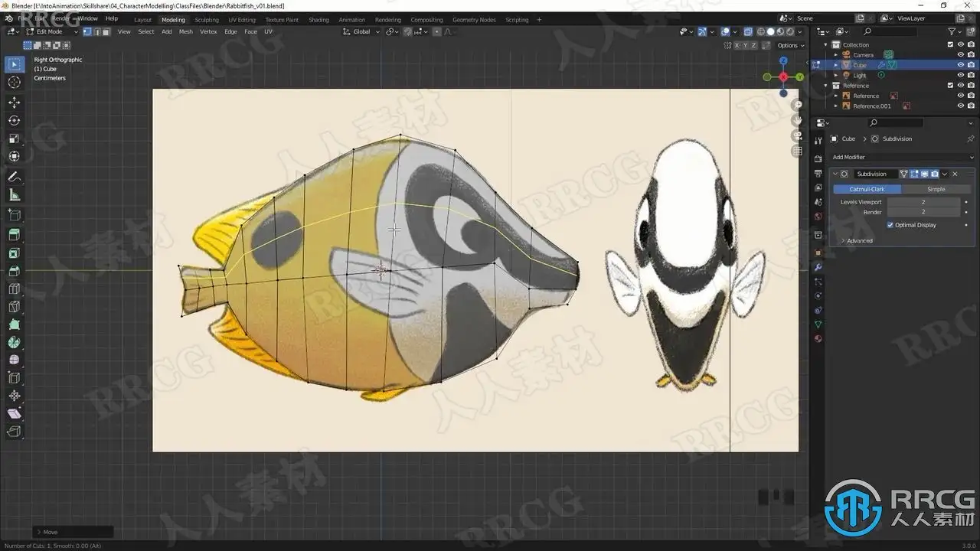
Task: Toggle visibility of Reference.001
Action: tap(960, 106)
